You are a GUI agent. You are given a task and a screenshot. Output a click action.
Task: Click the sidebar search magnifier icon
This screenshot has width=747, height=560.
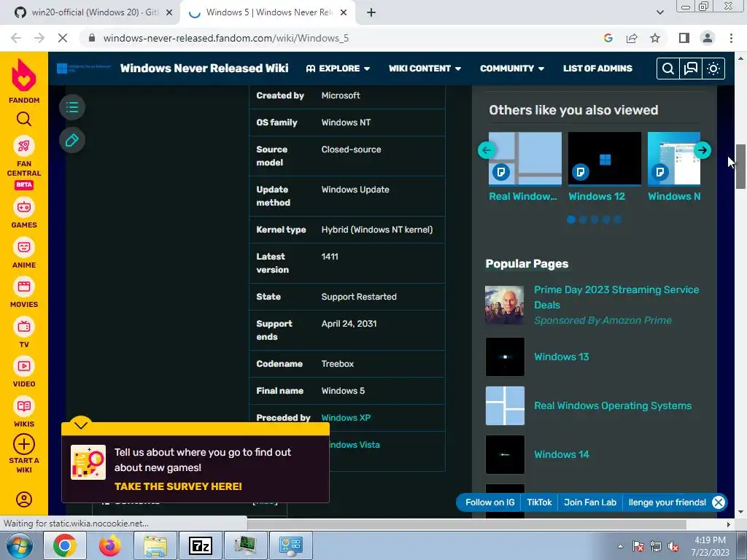pos(24,119)
